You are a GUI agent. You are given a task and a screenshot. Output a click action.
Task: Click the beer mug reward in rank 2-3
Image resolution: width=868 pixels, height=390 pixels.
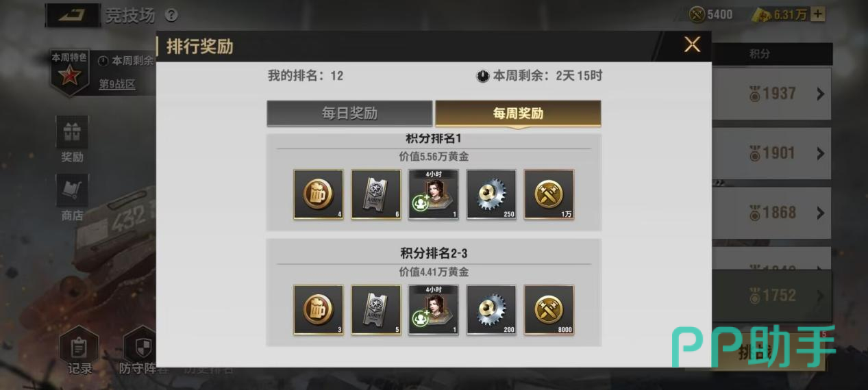[x=319, y=310]
